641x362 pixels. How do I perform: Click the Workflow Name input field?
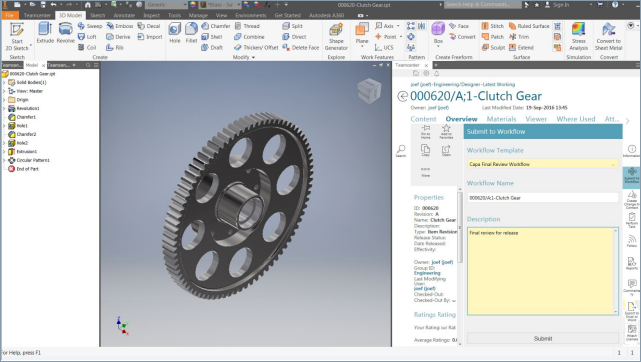542,198
